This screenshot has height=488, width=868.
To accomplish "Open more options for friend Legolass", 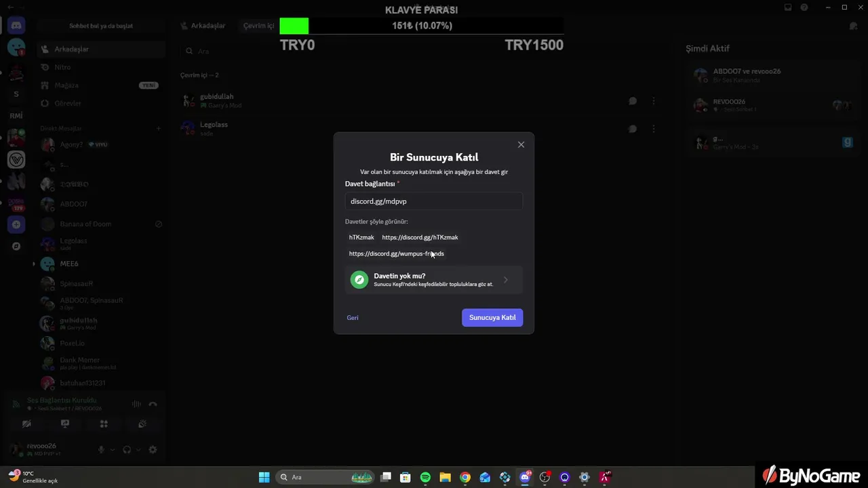I will (654, 129).
